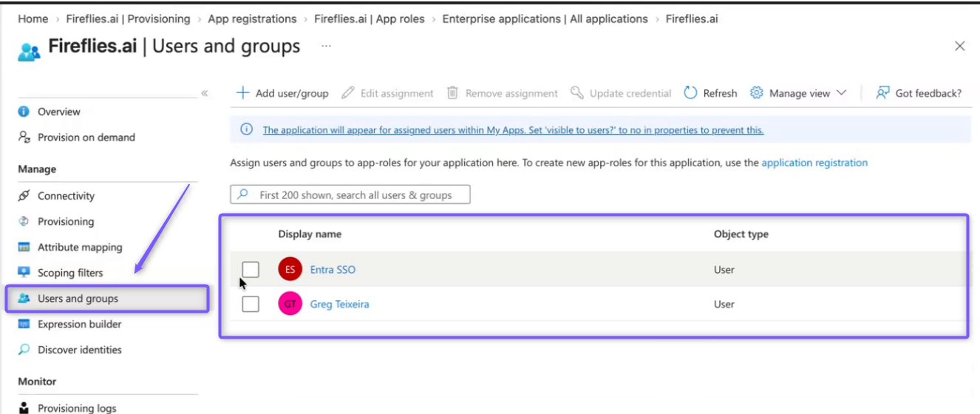Go to Enterprise applications | All applications breadcrumb
The height and width of the screenshot is (414, 980).
coord(545,18)
